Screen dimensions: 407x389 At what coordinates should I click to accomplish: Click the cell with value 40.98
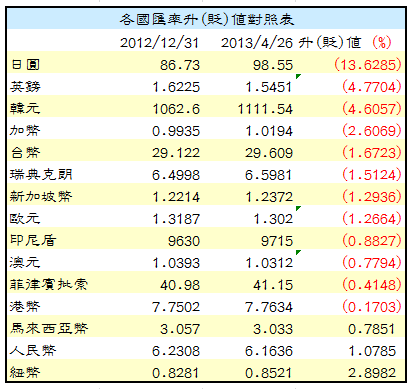[180, 285]
